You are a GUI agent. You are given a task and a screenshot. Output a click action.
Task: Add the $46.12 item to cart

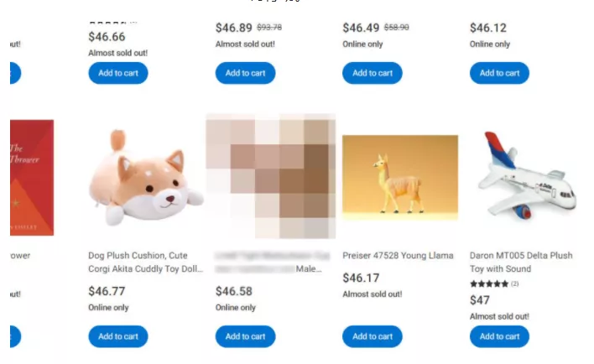click(499, 73)
